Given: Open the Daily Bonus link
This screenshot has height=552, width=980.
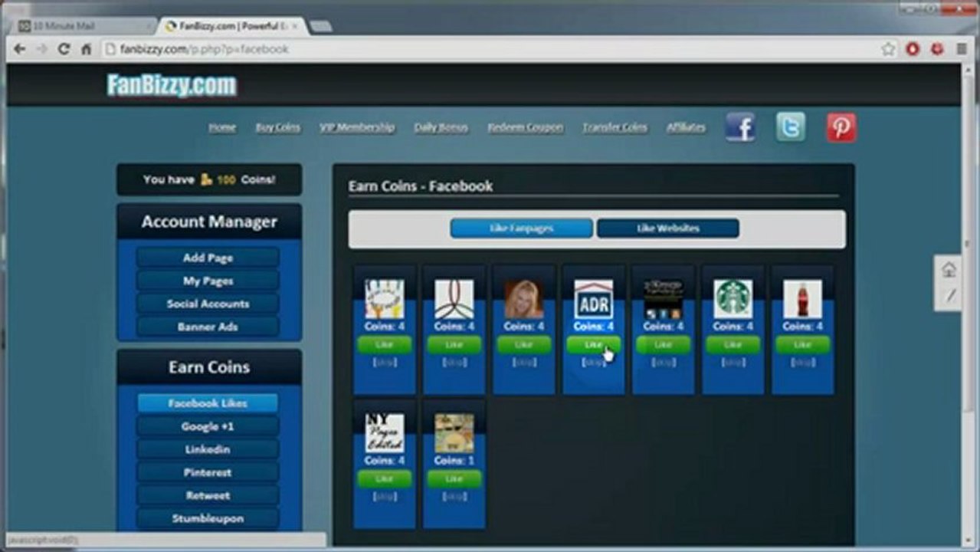Looking at the screenshot, I should (441, 127).
